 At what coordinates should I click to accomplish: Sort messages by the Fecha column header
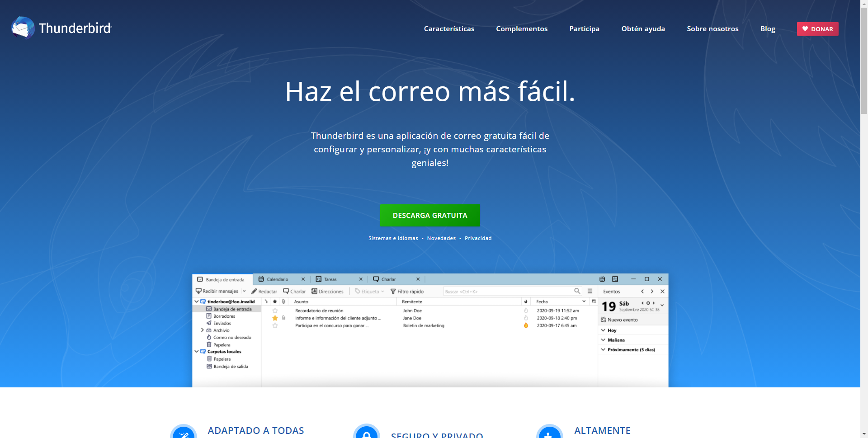click(x=560, y=301)
